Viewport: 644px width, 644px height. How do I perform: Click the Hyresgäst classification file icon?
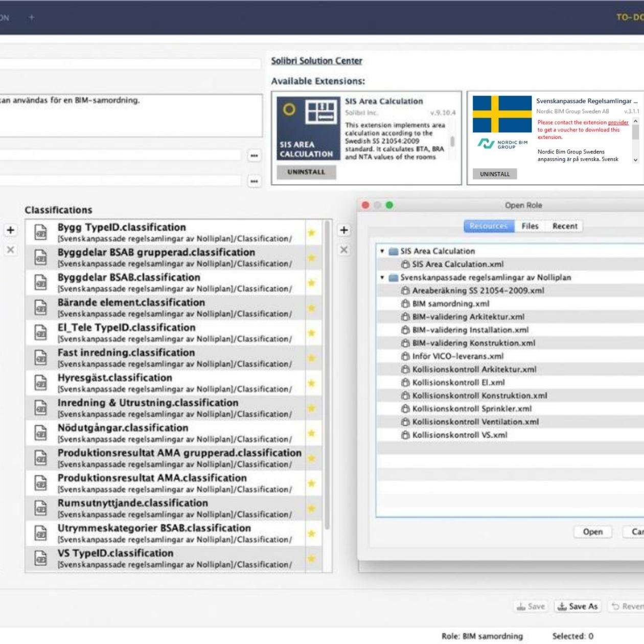[41, 383]
